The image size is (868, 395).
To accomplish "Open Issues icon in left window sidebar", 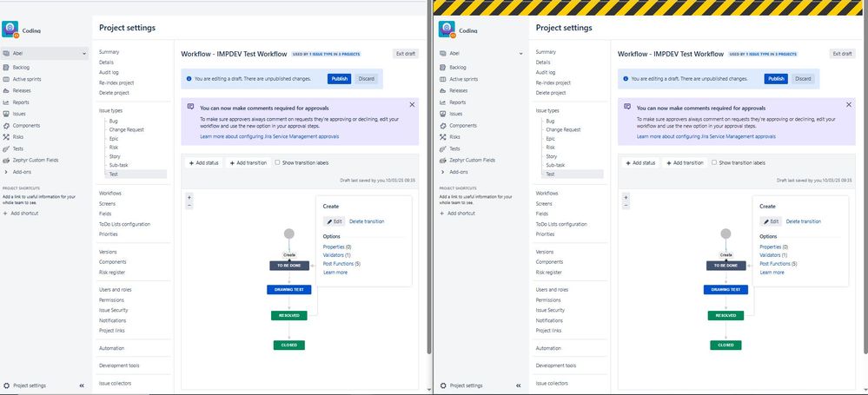I will (6, 114).
